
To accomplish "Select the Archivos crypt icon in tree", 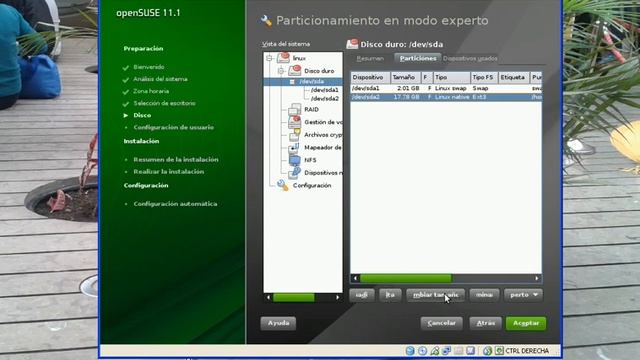I will [x=294, y=134].
